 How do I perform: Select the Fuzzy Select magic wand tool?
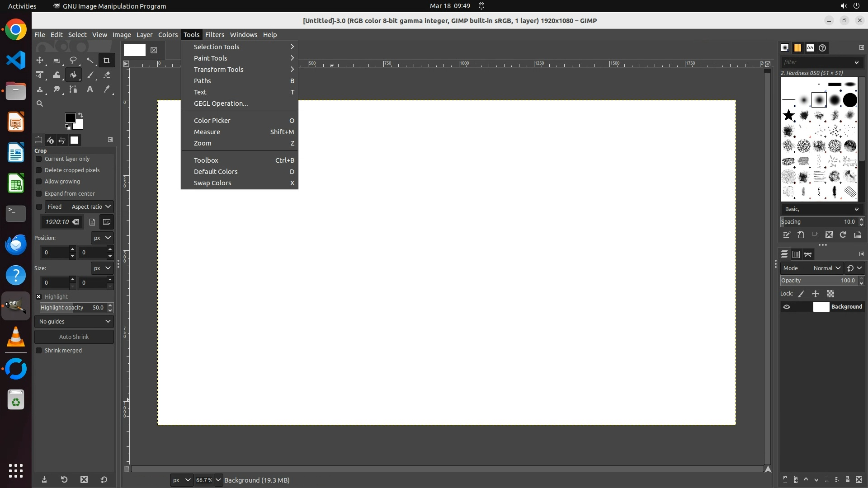click(90, 60)
